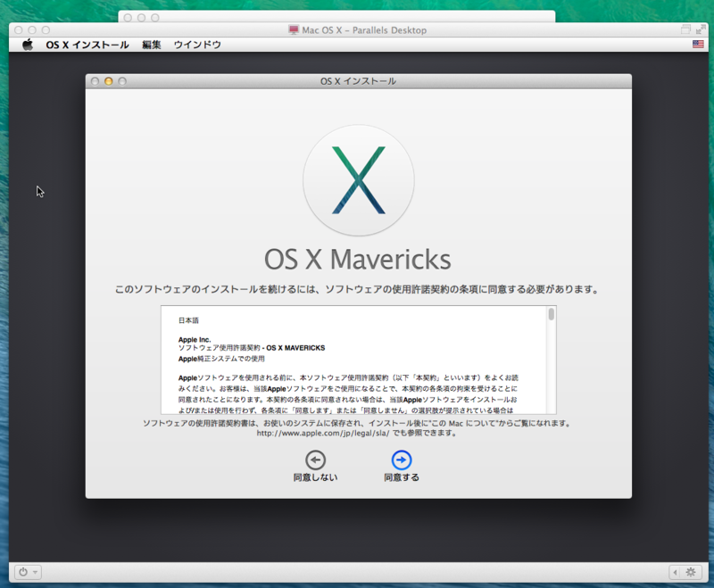Image resolution: width=714 pixels, height=588 pixels.
Task: Click the OS X Mavericks X logo
Action: click(x=359, y=180)
